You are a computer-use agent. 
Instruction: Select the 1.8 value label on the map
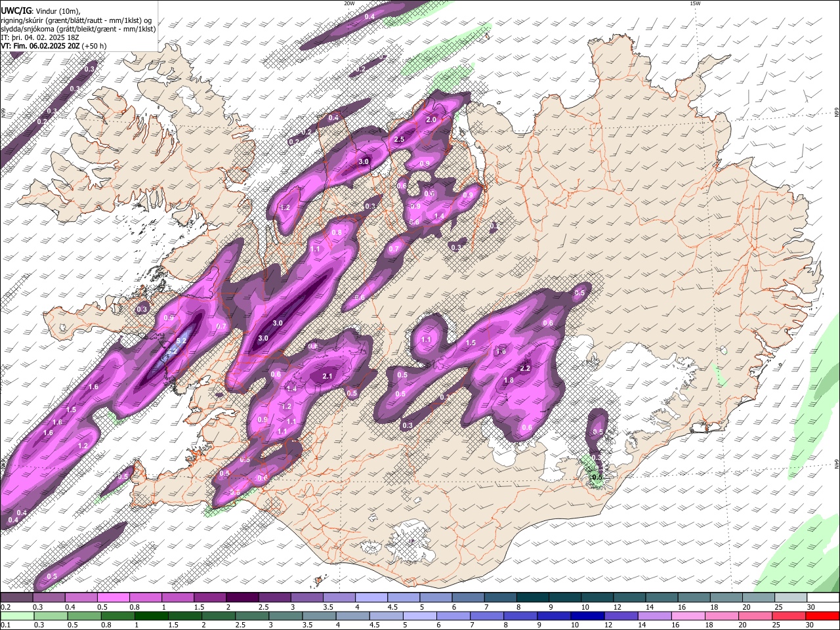509,381
